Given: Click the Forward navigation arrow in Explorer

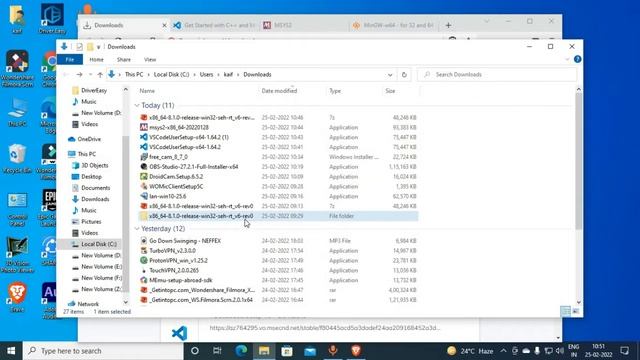Looking at the screenshot, I should tap(79, 75).
